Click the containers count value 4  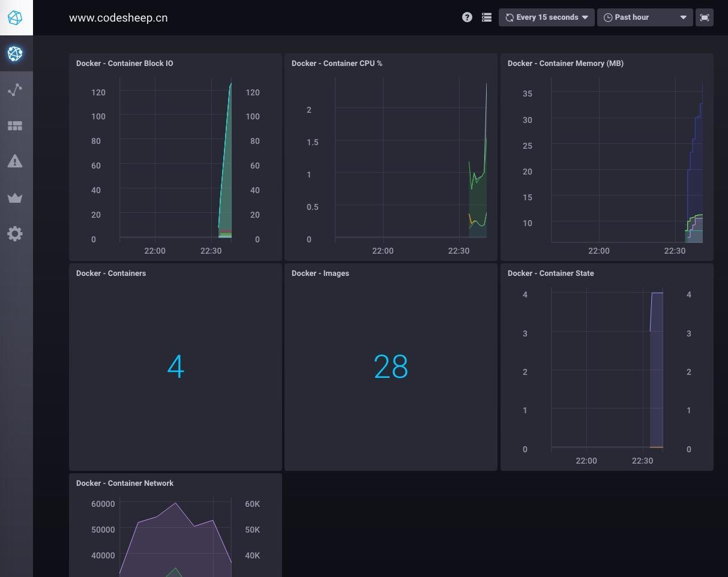(175, 366)
